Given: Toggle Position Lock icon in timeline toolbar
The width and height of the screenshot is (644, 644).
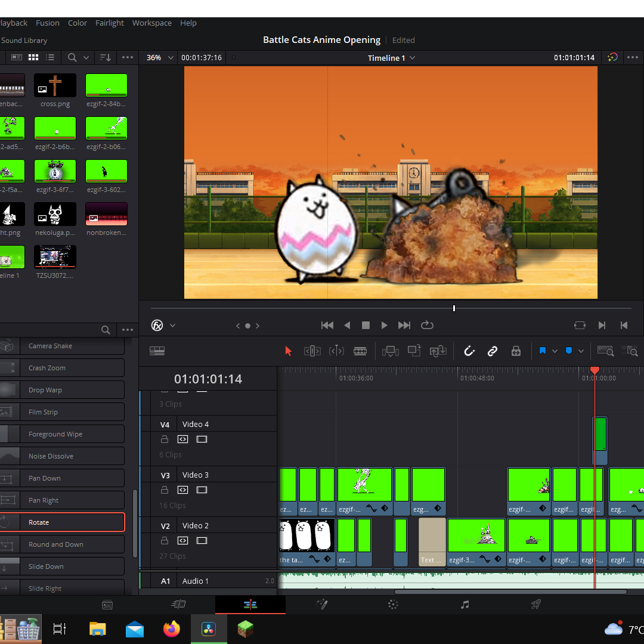Looking at the screenshot, I should click(x=516, y=351).
